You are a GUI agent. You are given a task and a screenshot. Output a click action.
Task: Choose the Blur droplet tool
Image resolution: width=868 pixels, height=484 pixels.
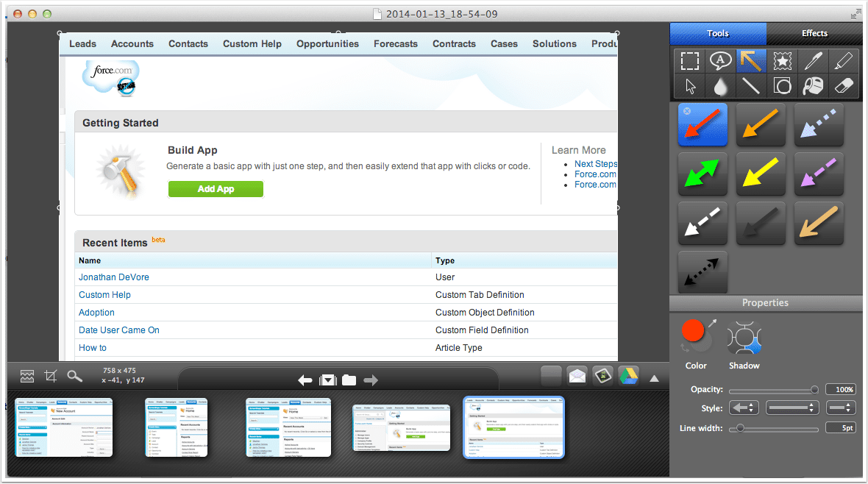pos(719,86)
